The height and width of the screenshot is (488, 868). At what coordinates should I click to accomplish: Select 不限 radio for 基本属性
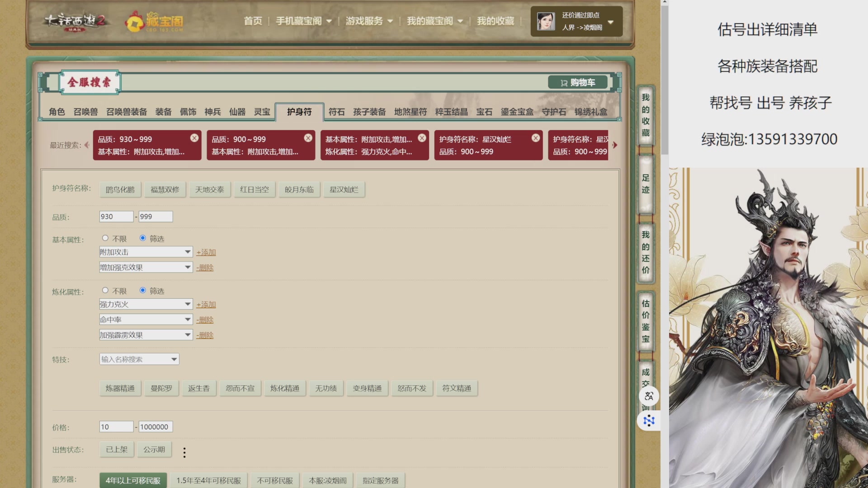tap(105, 238)
